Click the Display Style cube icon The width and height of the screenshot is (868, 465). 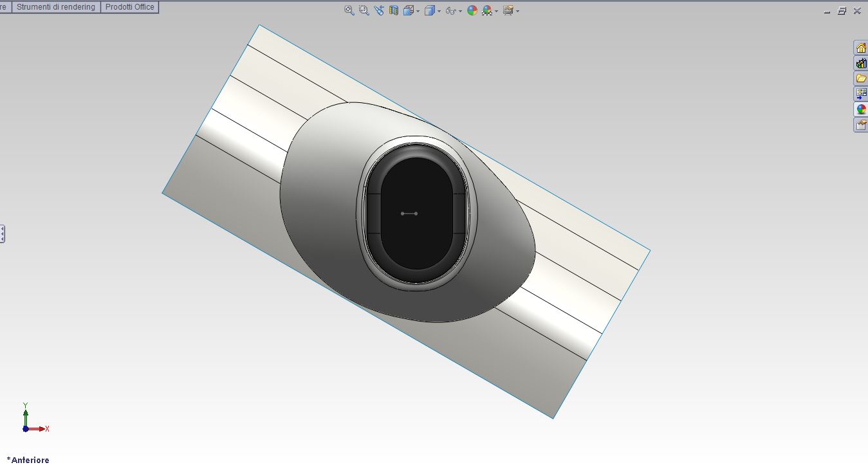[429, 10]
